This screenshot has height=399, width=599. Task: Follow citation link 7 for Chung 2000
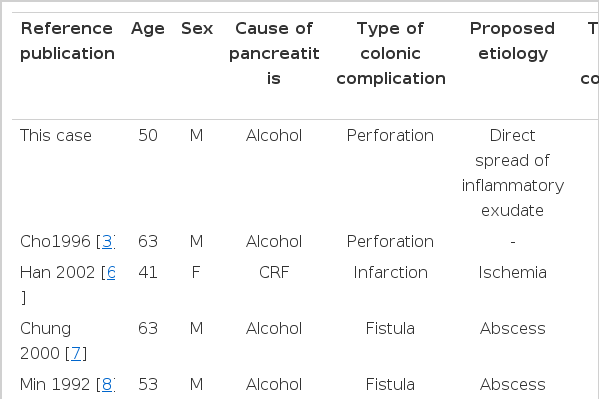pos(76,353)
